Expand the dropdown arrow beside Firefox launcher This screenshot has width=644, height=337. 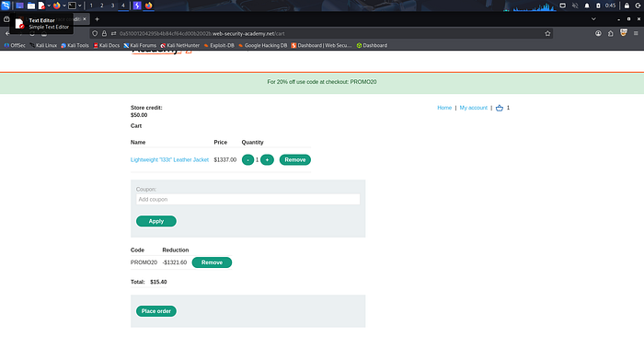tap(64, 6)
